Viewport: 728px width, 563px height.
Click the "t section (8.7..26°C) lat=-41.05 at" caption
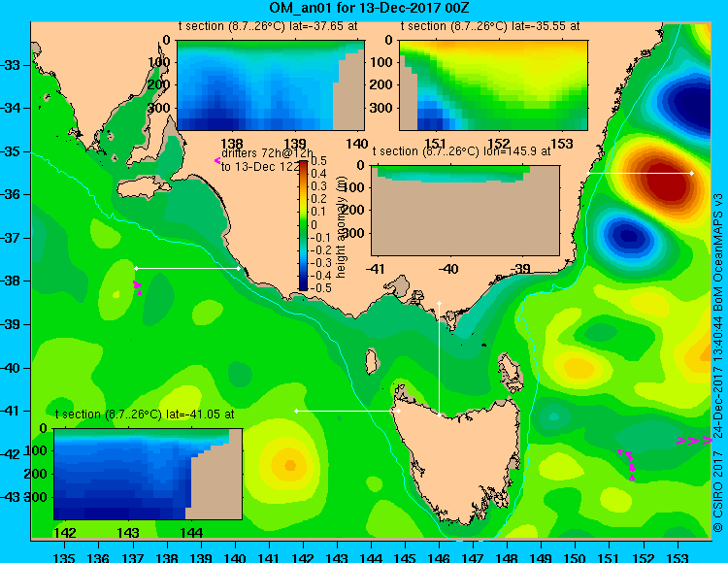pos(145,414)
